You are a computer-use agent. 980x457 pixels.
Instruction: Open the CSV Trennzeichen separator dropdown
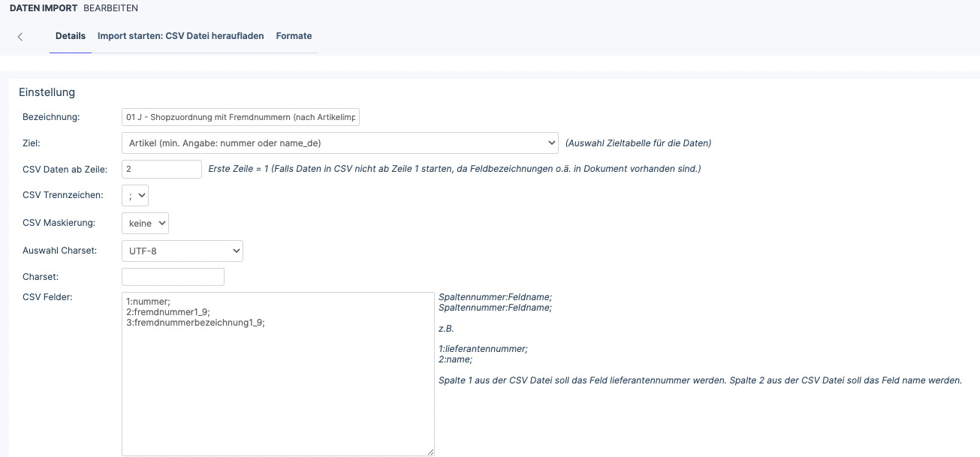click(x=135, y=195)
